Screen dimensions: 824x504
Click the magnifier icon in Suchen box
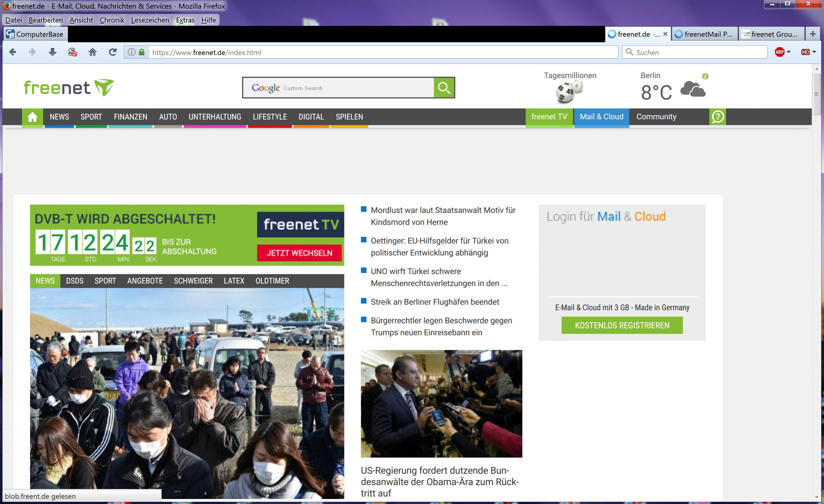coord(629,52)
